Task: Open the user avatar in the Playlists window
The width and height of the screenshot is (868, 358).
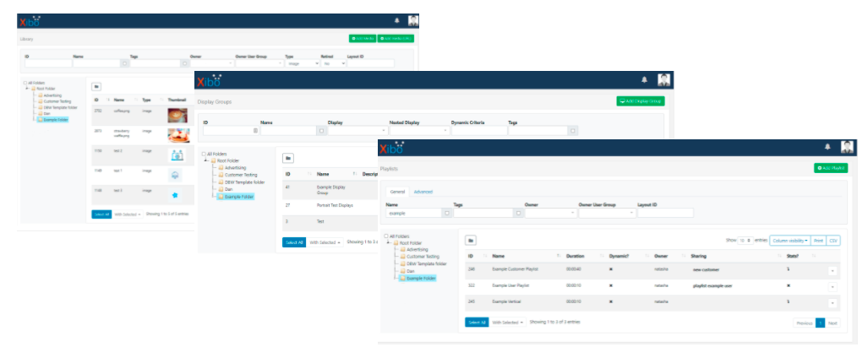Action: (x=847, y=147)
